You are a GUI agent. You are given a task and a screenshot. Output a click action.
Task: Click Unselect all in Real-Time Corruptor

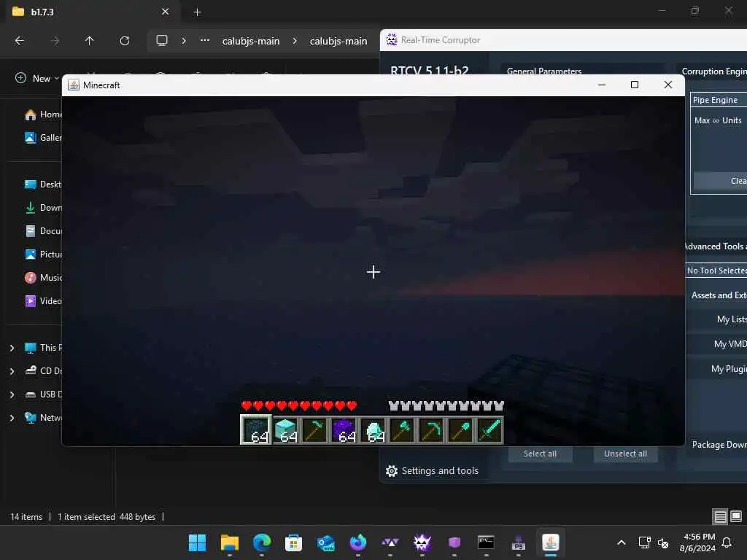coord(625,454)
